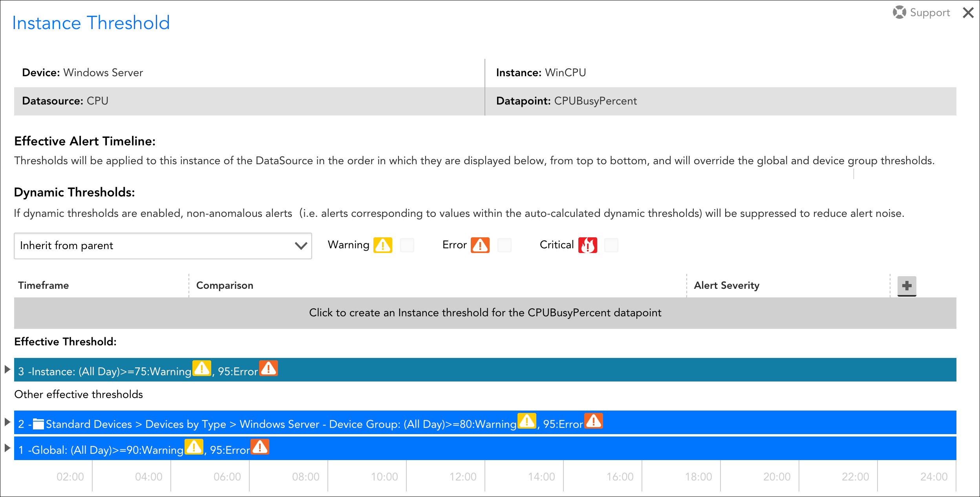Click error icon in Device Group threshold bar
Screen dimensions: 980x497
coord(594,421)
